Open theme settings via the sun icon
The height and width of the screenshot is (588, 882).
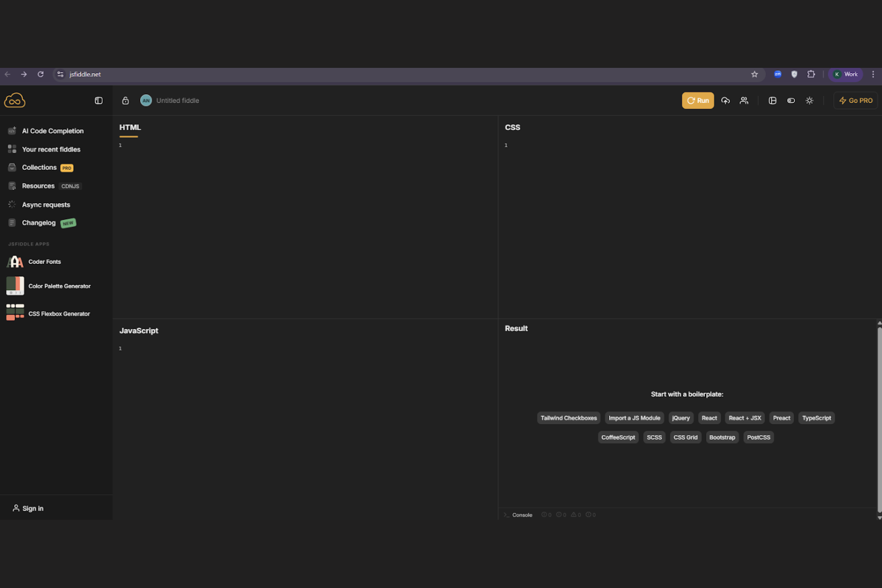(809, 100)
